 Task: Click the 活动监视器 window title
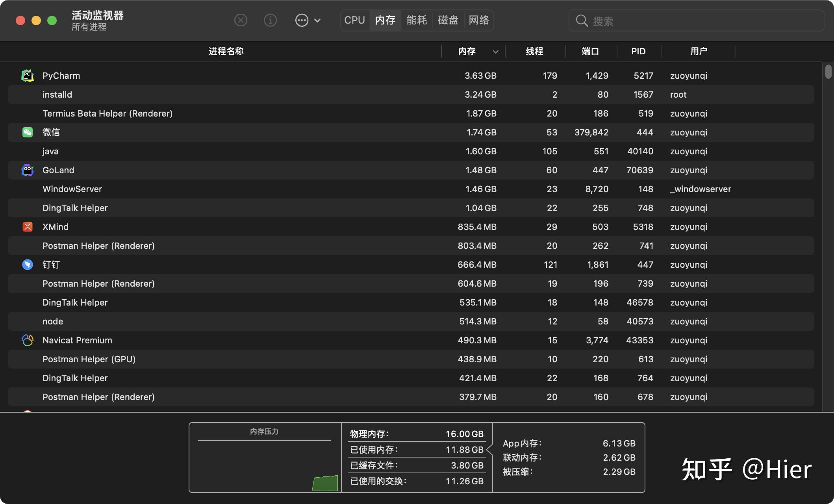tap(98, 15)
